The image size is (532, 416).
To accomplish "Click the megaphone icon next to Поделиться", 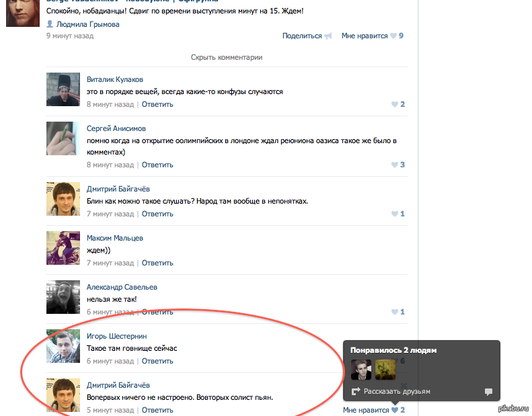I will point(328,36).
